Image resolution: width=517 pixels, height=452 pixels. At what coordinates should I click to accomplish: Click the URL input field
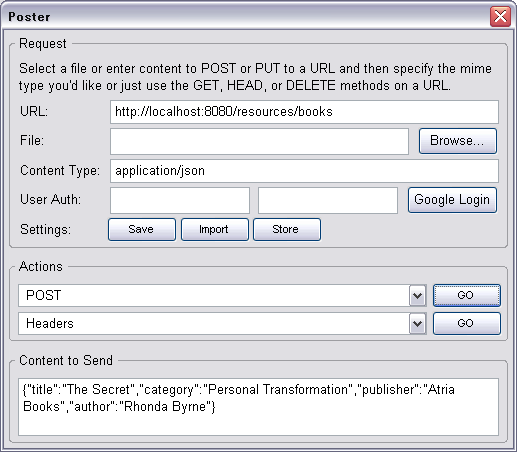pos(304,112)
